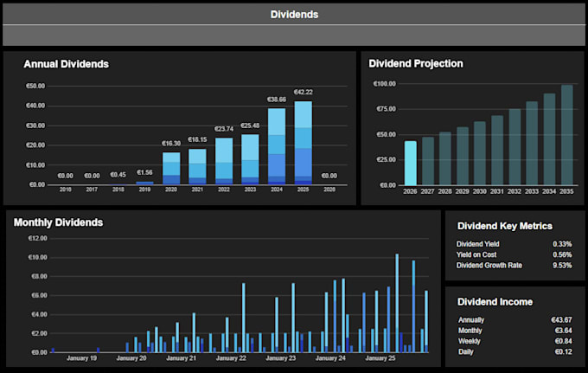Click the 2027 projection bar
Viewport: 588px width, 373px height.
point(428,161)
